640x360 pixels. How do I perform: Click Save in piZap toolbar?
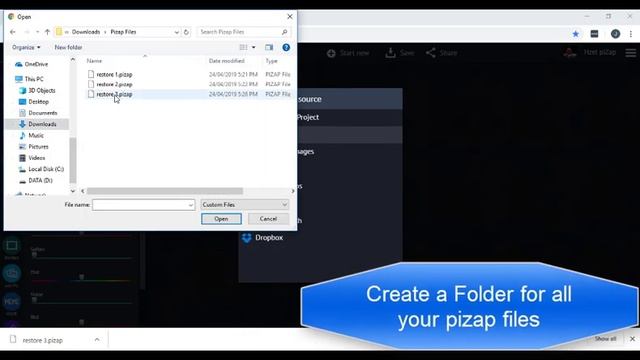(x=400, y=53)
